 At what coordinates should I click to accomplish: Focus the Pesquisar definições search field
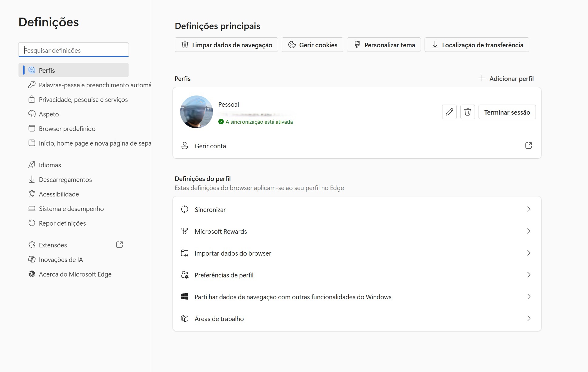point(73,50)
